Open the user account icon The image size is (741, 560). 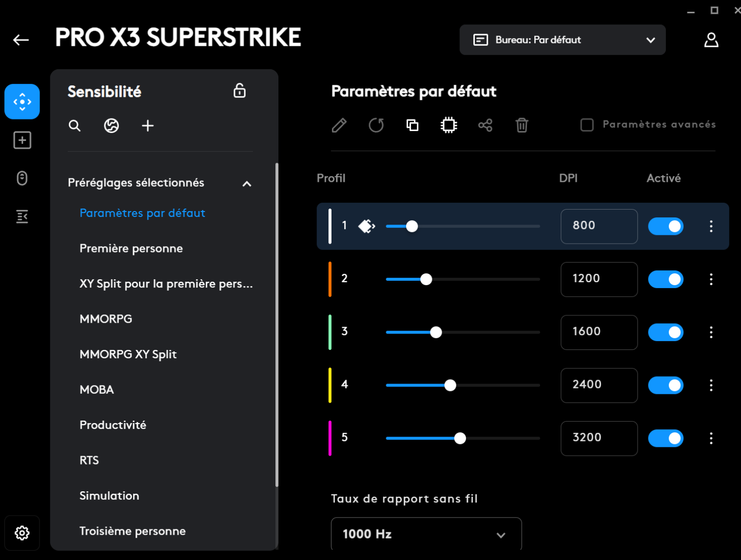point(711,40)
